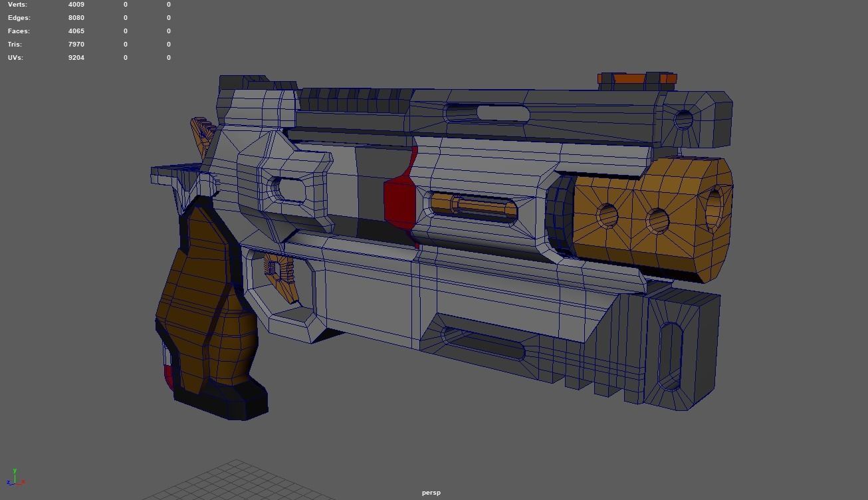The height and width of the screenshot is (500, 868).
Task: Click the Verts label in poly count HUD
Action: tap(17, 5)
